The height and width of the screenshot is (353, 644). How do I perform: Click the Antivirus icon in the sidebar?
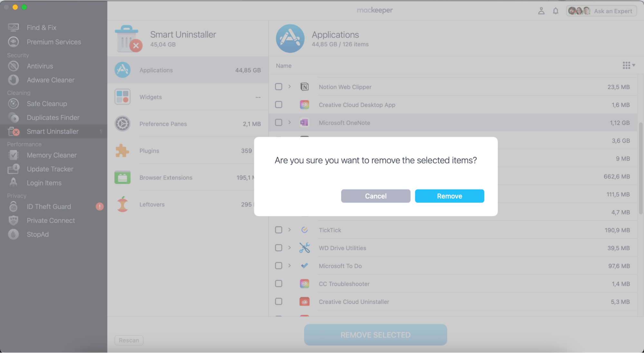(14, 66)
